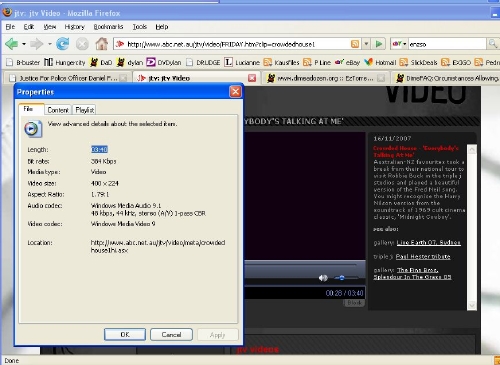Switch to the dimeadozen.org browser tab
Screen dimensions: 500x365
[x=325, y=78]
